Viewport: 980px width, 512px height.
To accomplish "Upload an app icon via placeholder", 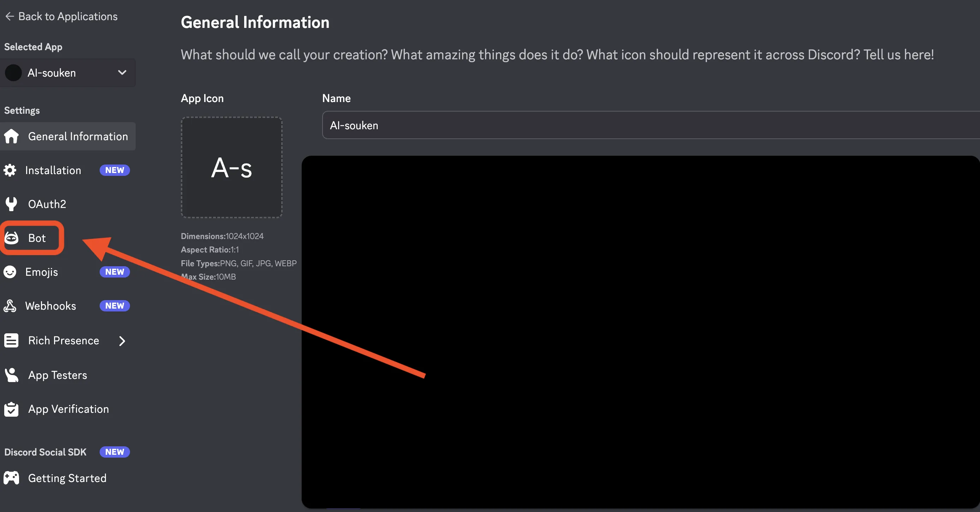I will (231, 167).
